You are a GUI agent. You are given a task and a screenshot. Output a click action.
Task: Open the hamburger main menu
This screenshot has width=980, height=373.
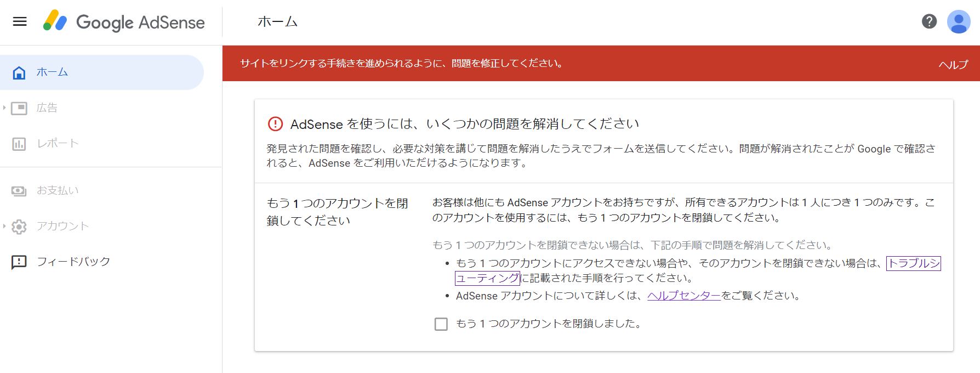pos(20,22)
